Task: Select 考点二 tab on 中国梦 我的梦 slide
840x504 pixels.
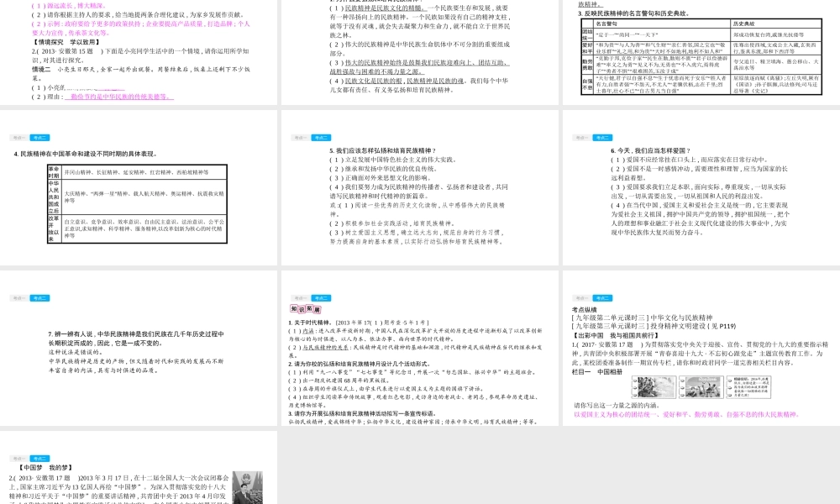Action: coord(39,459)
